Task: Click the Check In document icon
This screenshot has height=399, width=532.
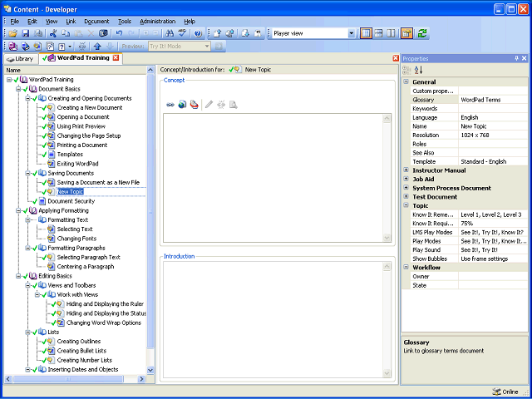Action: (218, 33)
